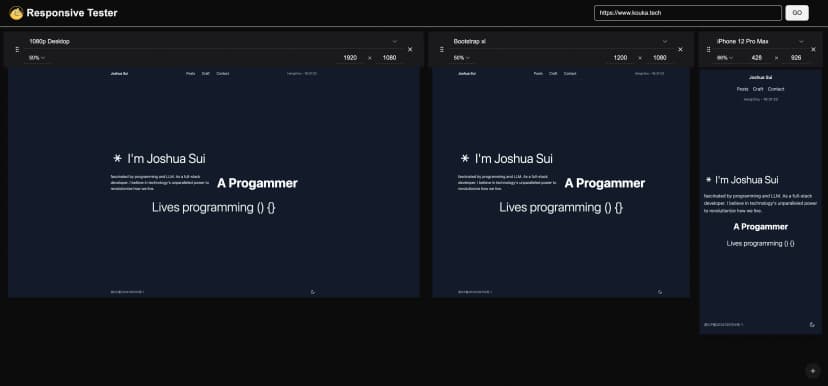Click asterisk icon beside heading in iPhone preview

(x=708, y=180)
